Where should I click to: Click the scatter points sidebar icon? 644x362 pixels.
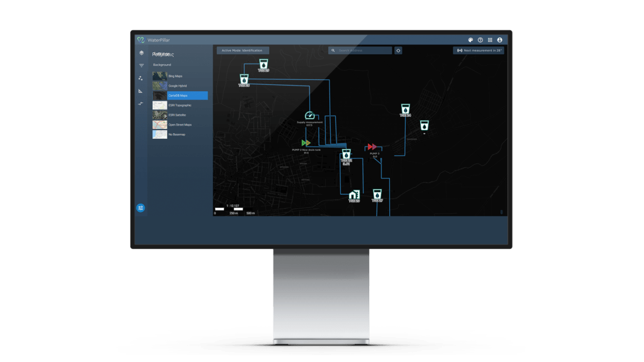(141, 79)
